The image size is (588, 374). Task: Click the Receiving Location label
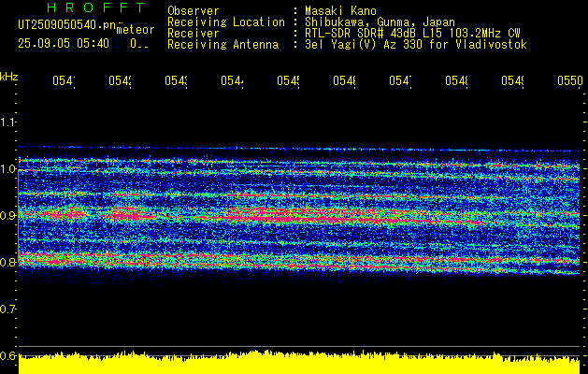226,22
